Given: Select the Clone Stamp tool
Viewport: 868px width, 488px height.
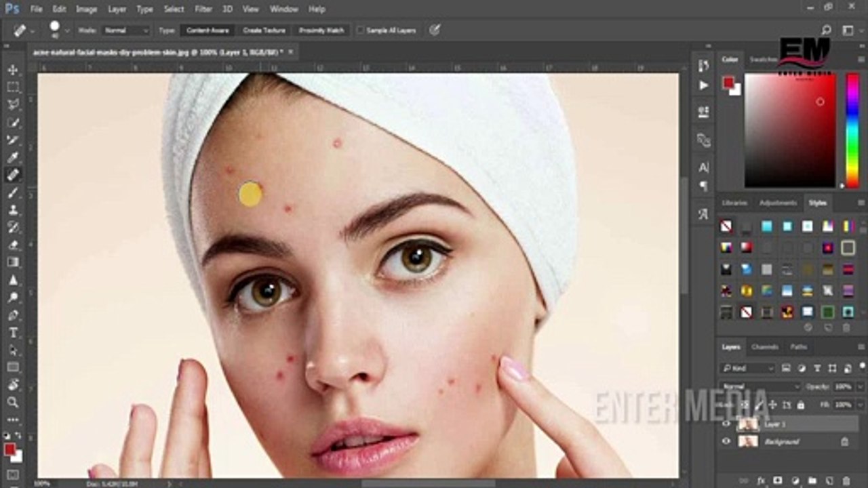Looking at the screenshot, I should pyautogui.click(x=13, y=209).
